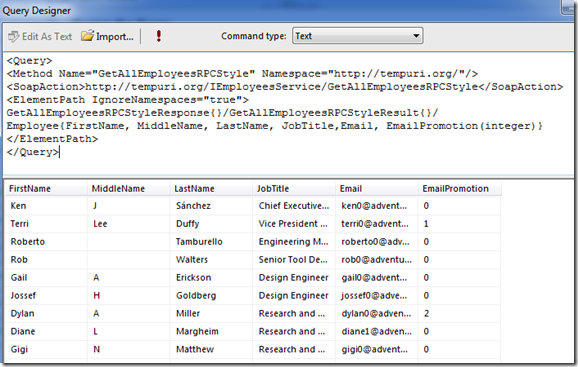Click the diane1@adven... email cell

pos(377,331)
